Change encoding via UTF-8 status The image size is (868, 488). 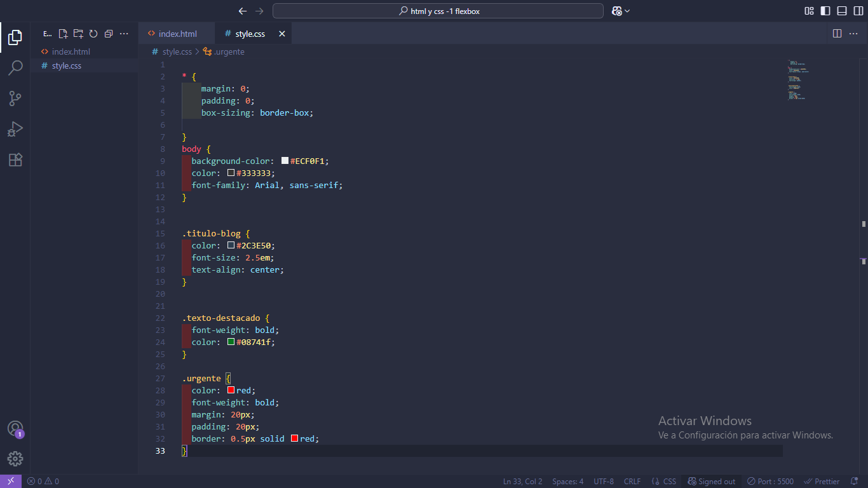604,481
